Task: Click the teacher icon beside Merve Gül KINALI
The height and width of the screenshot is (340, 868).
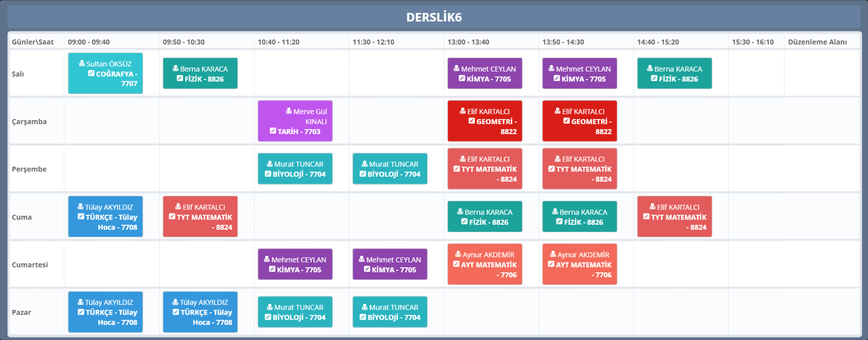Action: pos(289,111)
